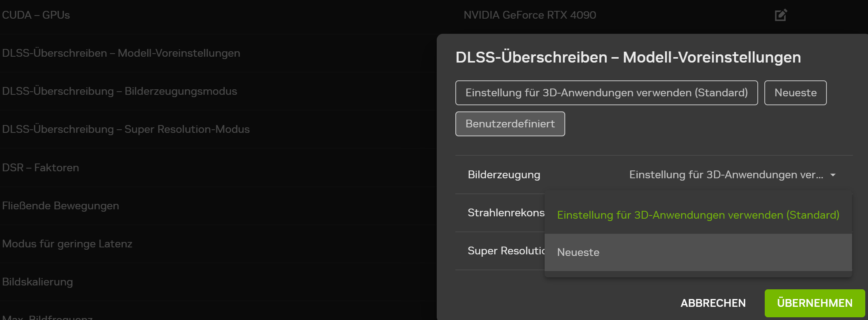This screenshot has height=320, width=868.
Task: Open DLSS-Überschreibung – Bilderzeugungsmodus setting
Action: [x=120, y=91]
